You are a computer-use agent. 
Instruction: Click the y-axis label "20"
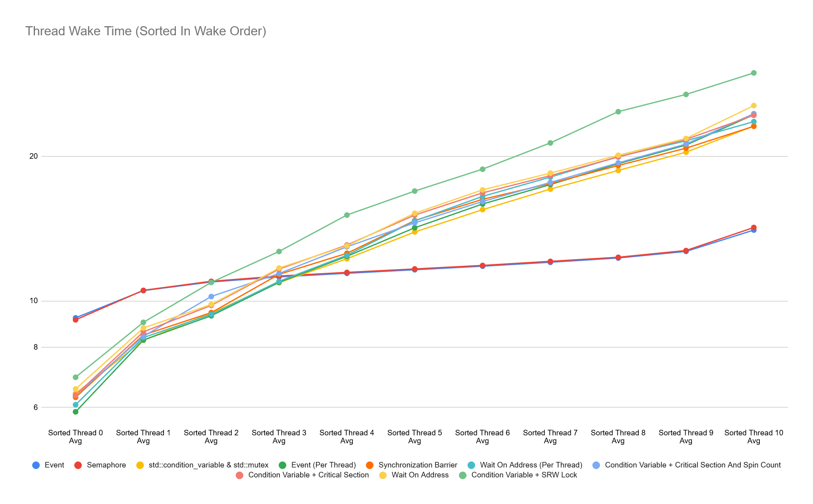[x=34, y=156]
